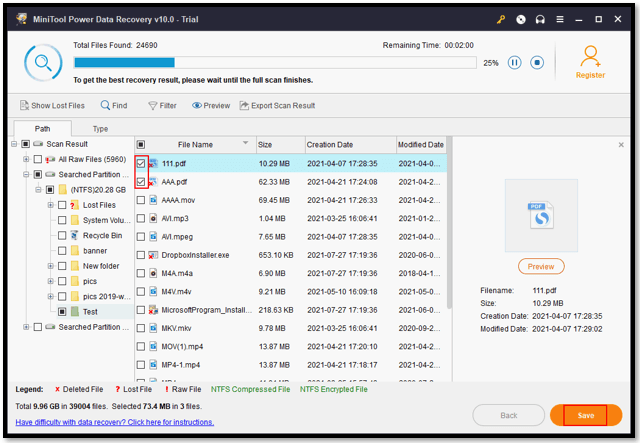640x443 pixels.
Task: Click the AVI.mp3 audio file icon
Action: pos(153,218)
